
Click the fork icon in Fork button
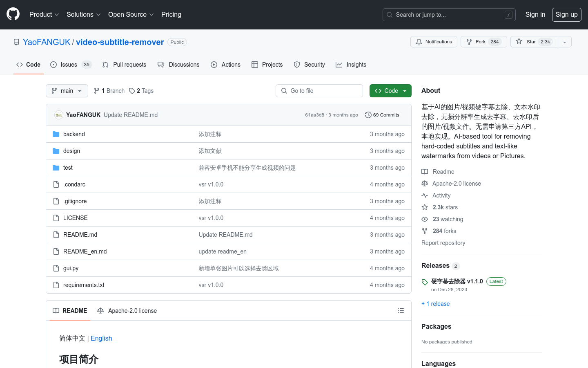click(469, 42)
